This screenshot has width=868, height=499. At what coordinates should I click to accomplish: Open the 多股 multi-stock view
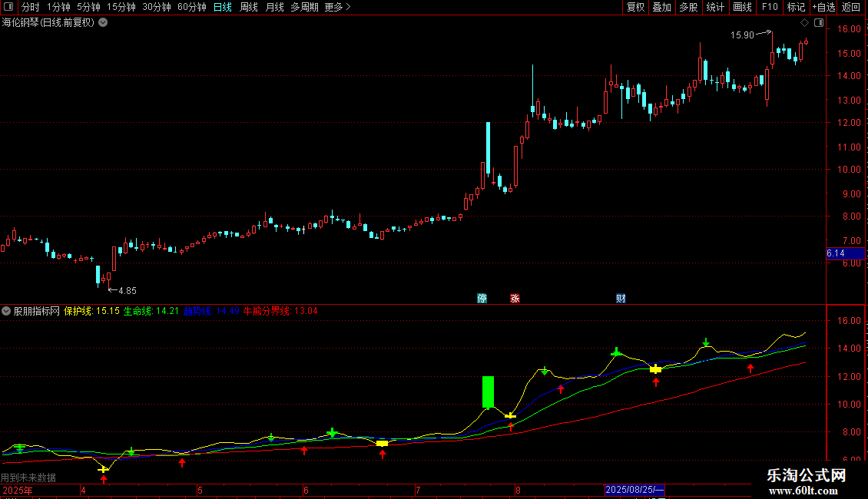(689, 7)
